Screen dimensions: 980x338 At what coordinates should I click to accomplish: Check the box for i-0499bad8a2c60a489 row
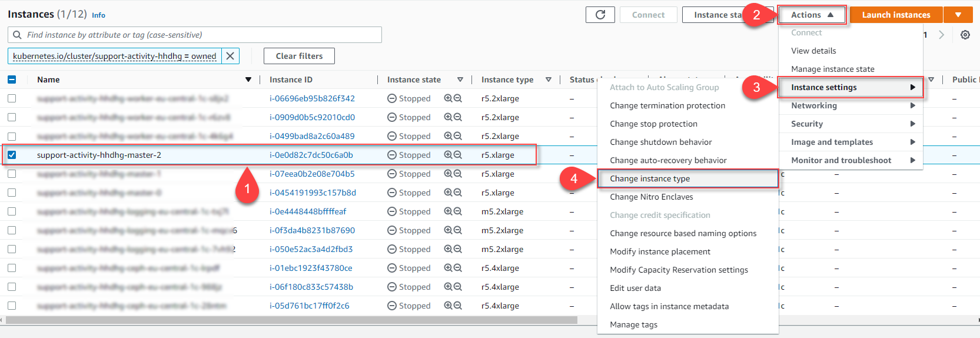coord(12,136)
